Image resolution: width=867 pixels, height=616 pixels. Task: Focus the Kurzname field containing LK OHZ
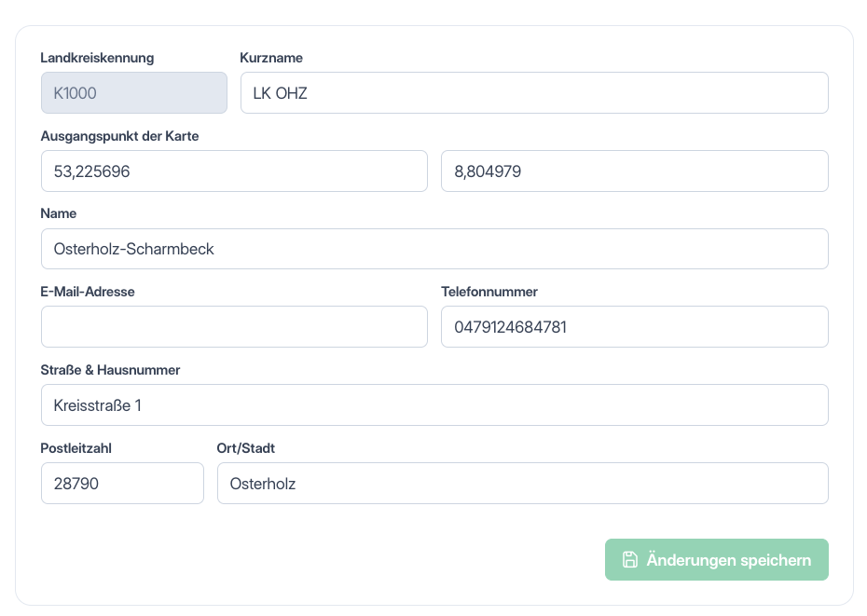[x=534, y=93]
